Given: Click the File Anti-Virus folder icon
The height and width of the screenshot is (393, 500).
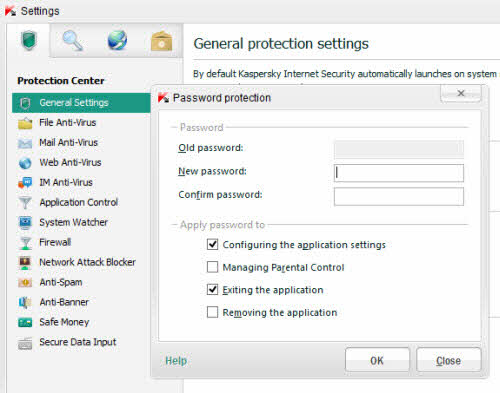Looking at the screenshot, I should point(25,123).
